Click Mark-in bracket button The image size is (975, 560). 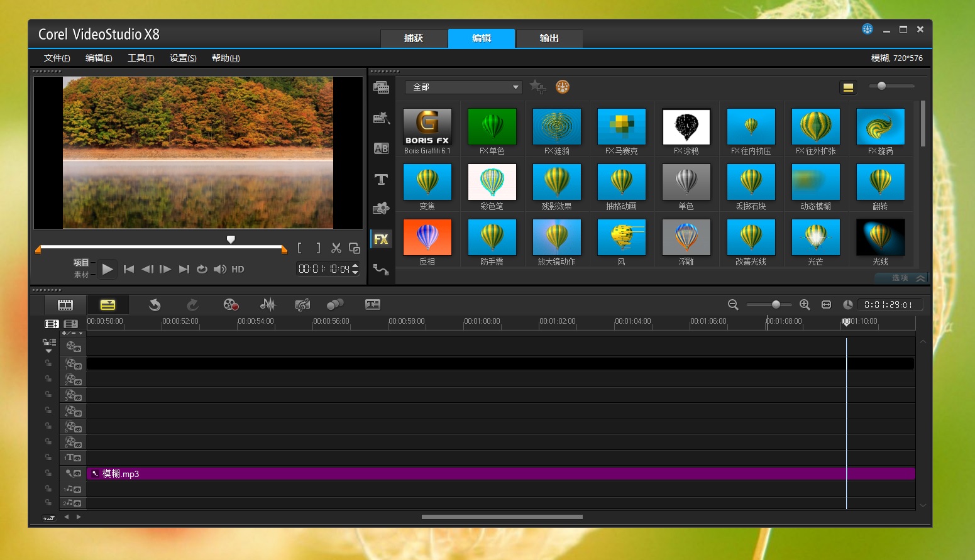click(300, 248)
